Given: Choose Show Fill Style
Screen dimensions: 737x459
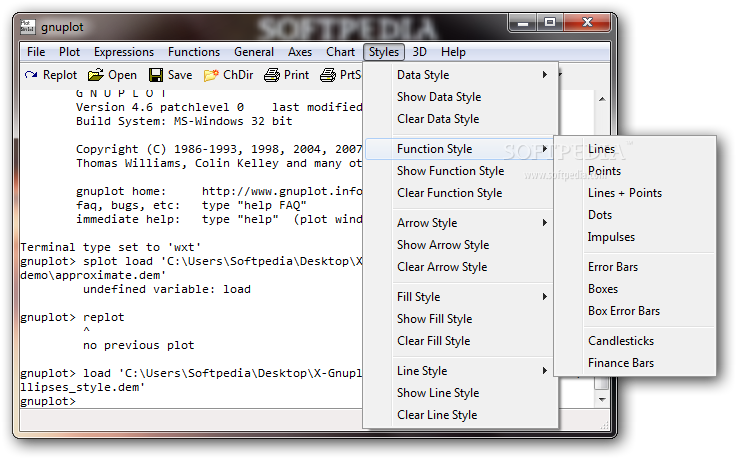Looking at the screenshot, I should (461, 319).
